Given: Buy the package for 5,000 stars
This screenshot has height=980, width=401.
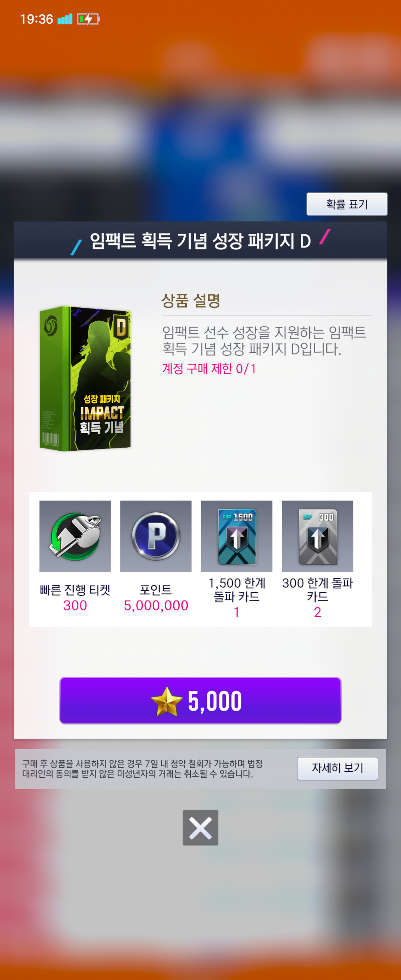Looking at the screenshot, I should [x=200, y=700].
